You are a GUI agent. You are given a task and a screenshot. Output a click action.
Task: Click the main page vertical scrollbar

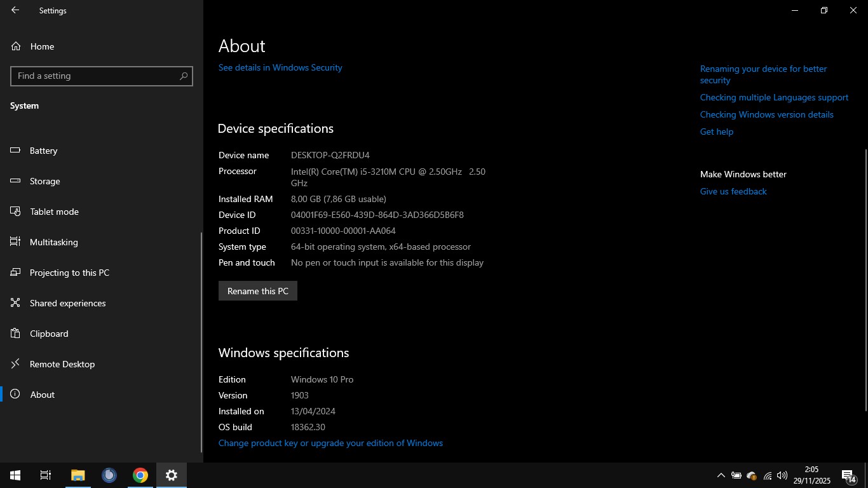[x=865, y=280]
